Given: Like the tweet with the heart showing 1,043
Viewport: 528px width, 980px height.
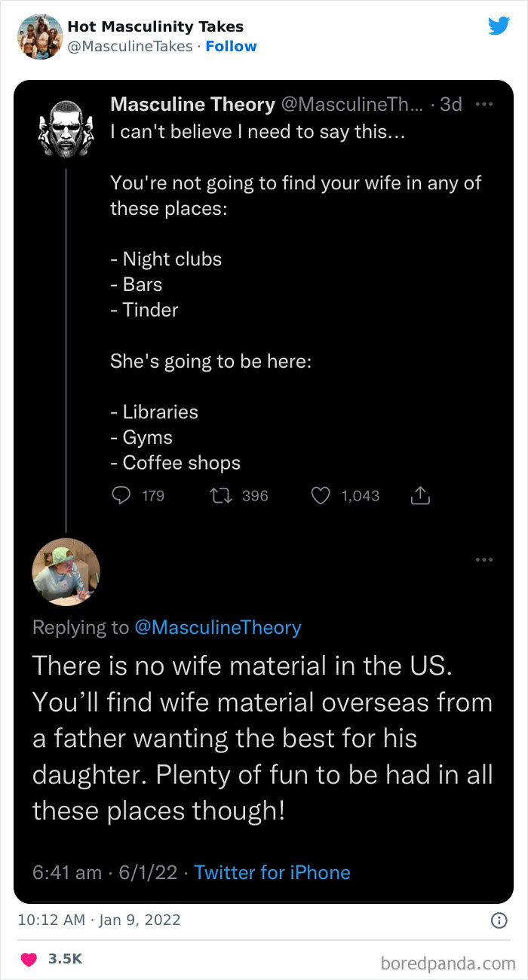Looking at the screenshot, I should (321, 495).
